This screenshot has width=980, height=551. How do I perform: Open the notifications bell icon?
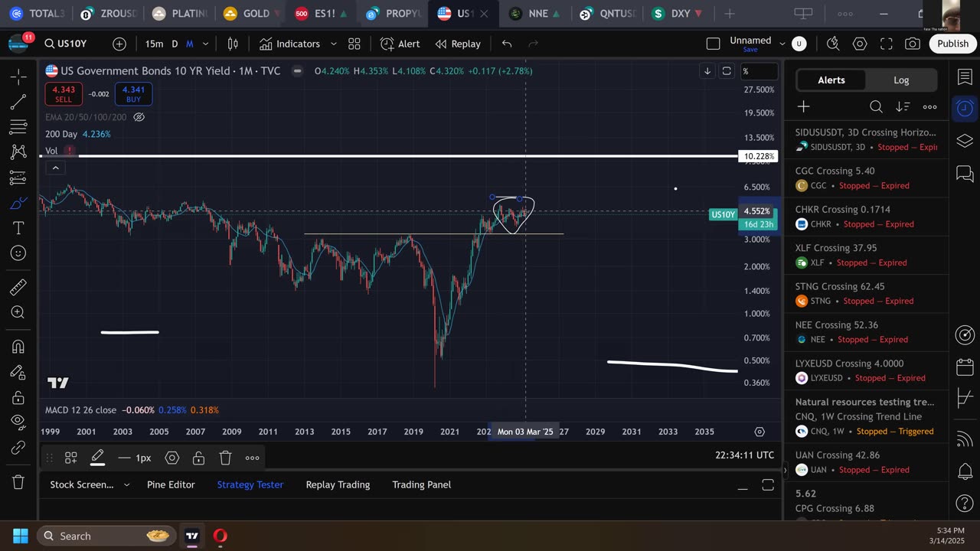965,471
